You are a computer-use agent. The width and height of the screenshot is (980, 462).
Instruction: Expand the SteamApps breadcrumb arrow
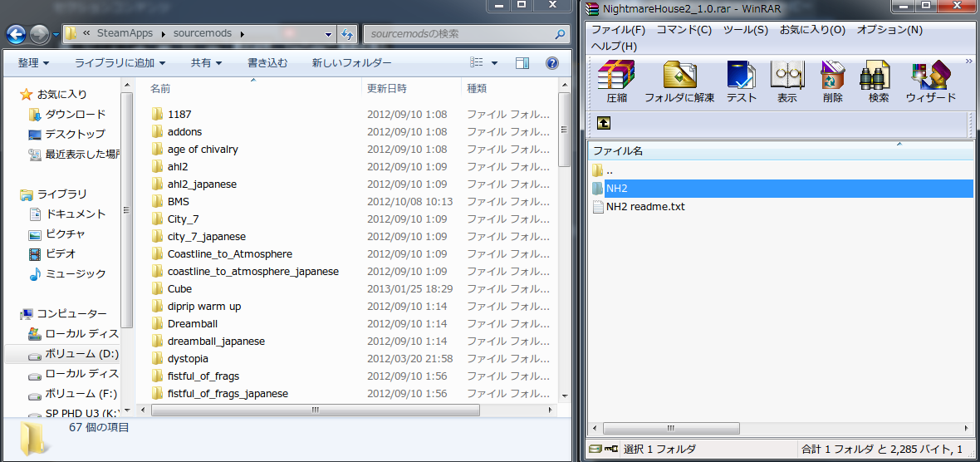coord(163,34)
